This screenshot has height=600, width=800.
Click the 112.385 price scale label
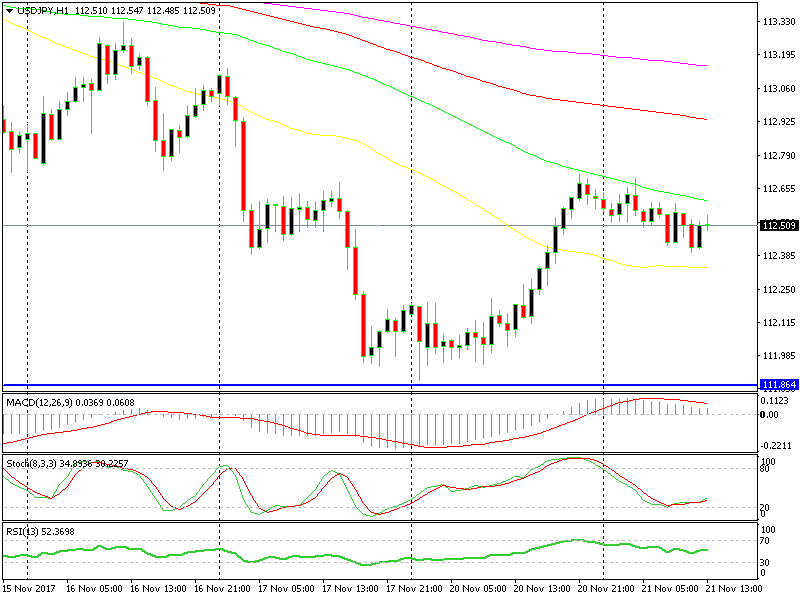[779, 256]
